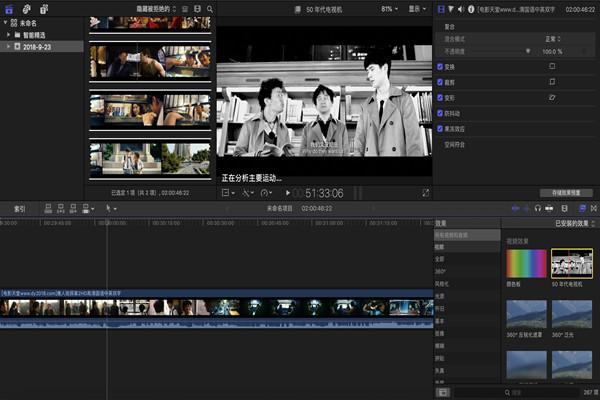Screen dimensions: 600x400
Task: Show the Titles and Generators sidebar
Action: point(44,9)
